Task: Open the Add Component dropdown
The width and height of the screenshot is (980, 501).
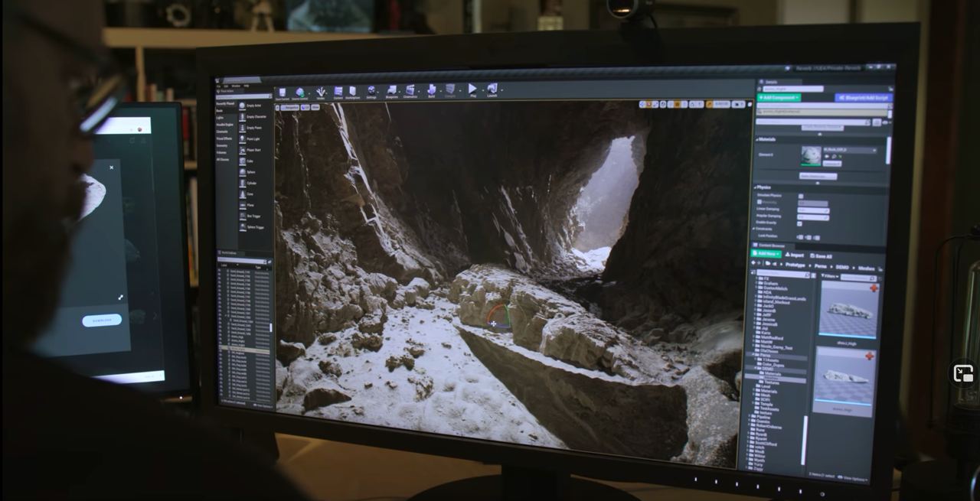Action: tap(779, 98)
